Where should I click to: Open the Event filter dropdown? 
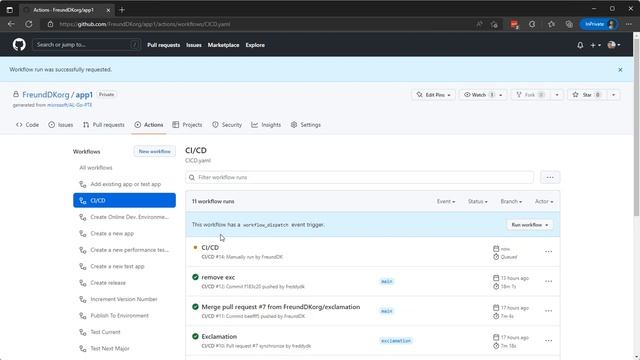tap(446, 202)
